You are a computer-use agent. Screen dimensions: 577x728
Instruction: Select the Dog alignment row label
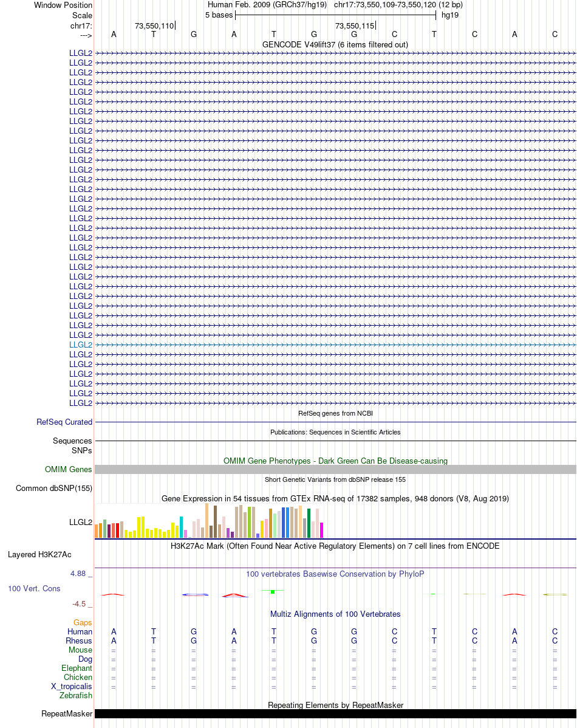tap(86, 659)
